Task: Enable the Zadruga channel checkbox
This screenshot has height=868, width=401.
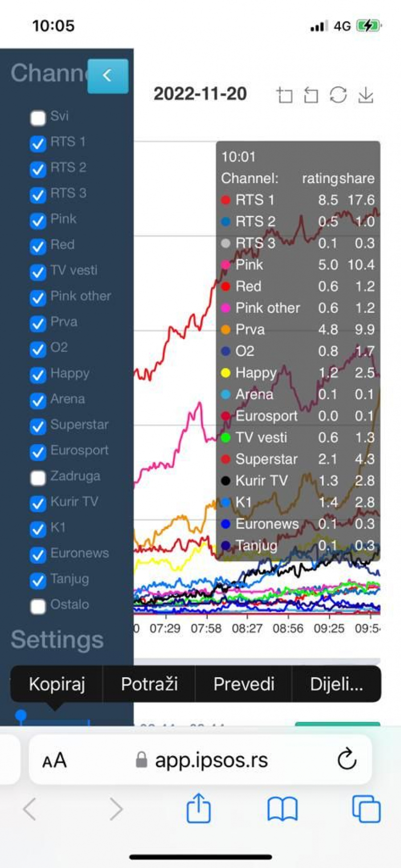Action: click(38, 478)
